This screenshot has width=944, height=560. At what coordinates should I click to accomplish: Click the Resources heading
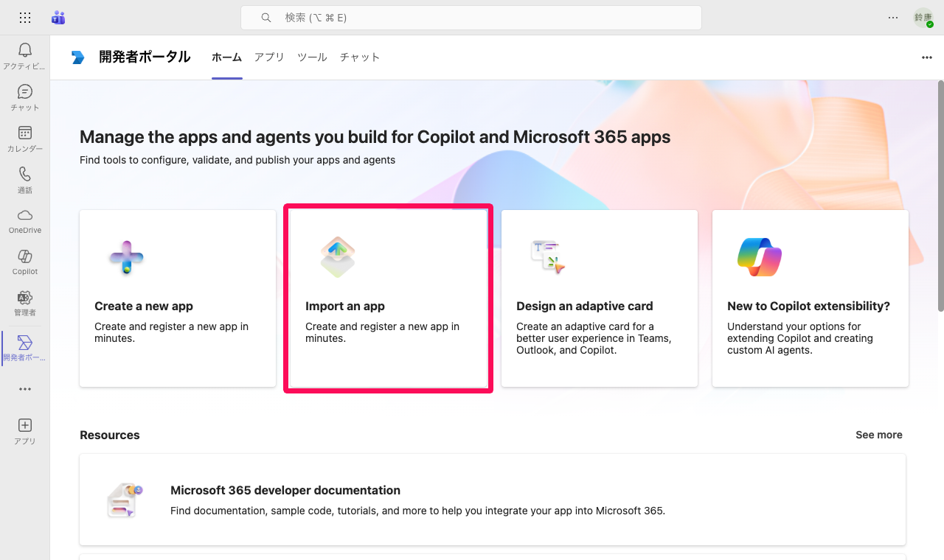[110, 435]
